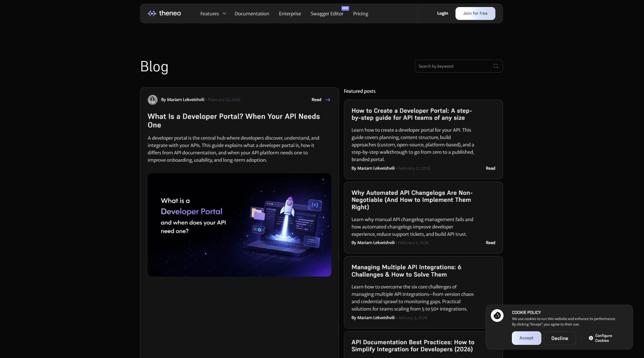Click the cookie icon in policy banner
Screen dimensions: 644x358
497,315
